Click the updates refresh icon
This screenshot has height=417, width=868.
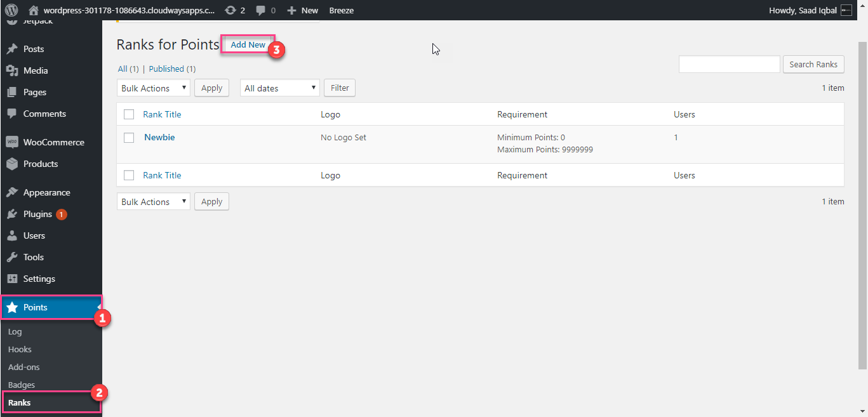point(230,10)
